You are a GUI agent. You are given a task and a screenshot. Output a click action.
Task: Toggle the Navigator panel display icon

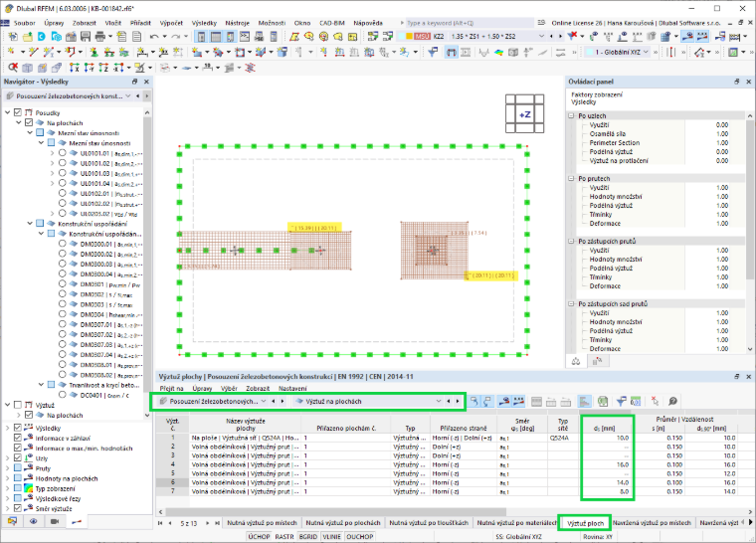tap(202, 36)
